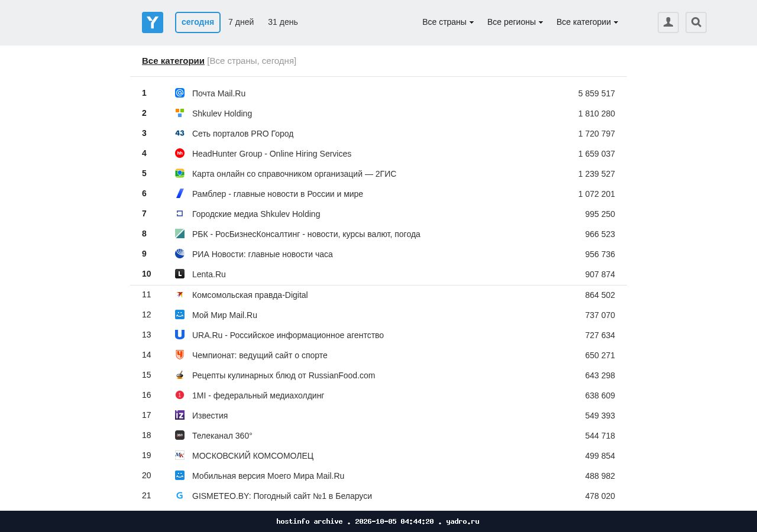Click the Комсомольская правда-Digital icon
757x532 pixels.
[x=180, y=294]
